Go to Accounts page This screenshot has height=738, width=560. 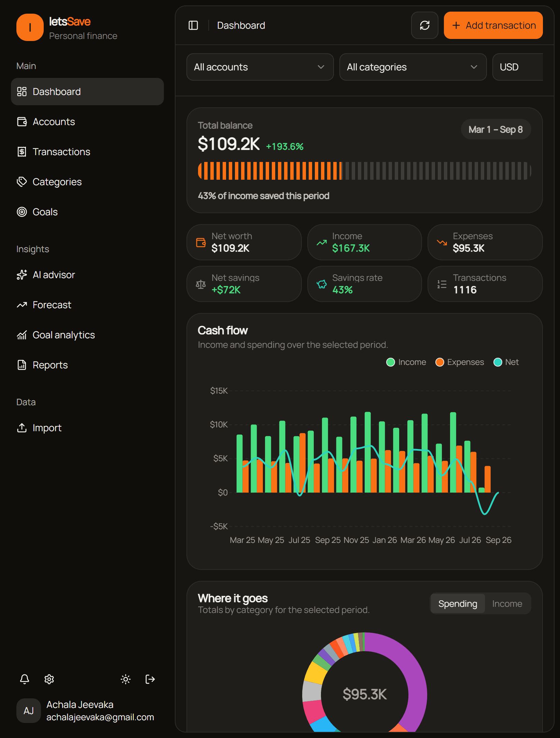tap(87, 122)
